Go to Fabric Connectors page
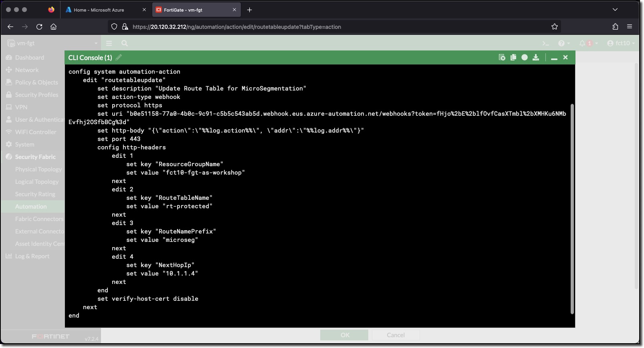 coord(39,219)
